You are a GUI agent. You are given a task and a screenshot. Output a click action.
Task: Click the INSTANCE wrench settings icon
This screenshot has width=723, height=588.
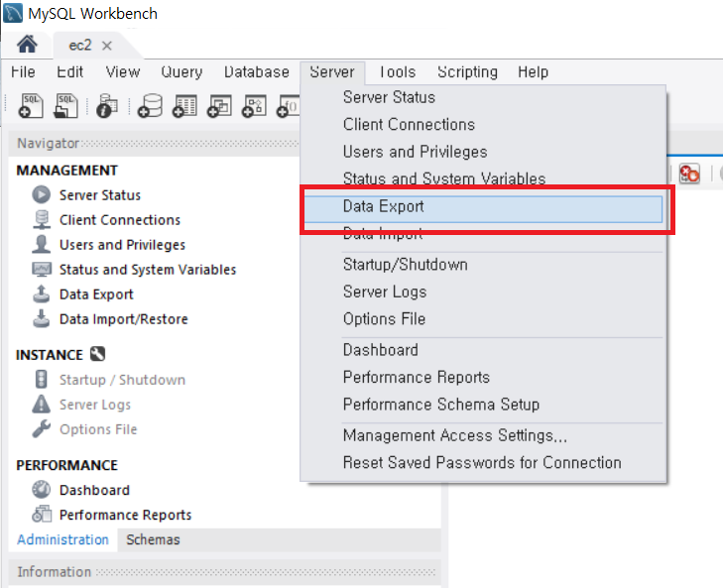(98, 354)
